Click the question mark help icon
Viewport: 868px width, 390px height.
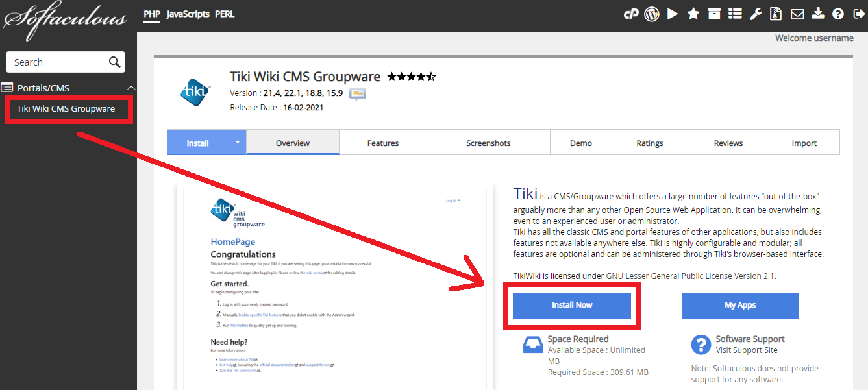838,14
